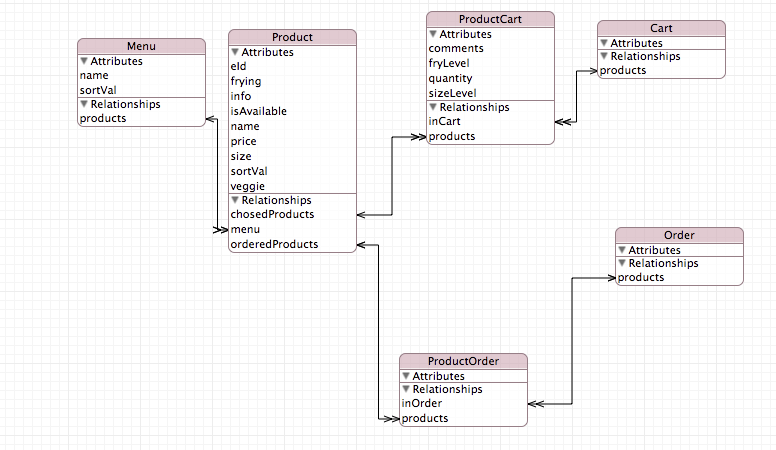Viewport: 776px width, 450px height.
Task: Select the ProductOrder entity title bar
Action: (x=463, y=361)
